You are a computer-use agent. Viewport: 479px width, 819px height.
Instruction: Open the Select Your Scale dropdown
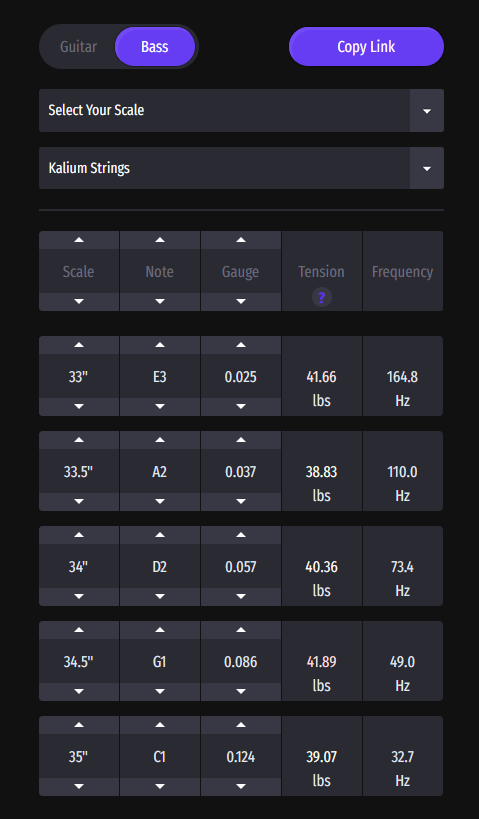[x=241, y=110]
